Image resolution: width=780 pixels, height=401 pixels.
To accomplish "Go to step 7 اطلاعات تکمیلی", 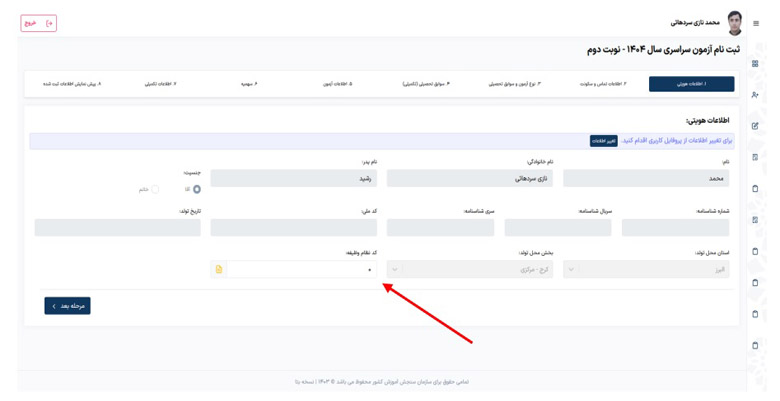I will point(161,84).
